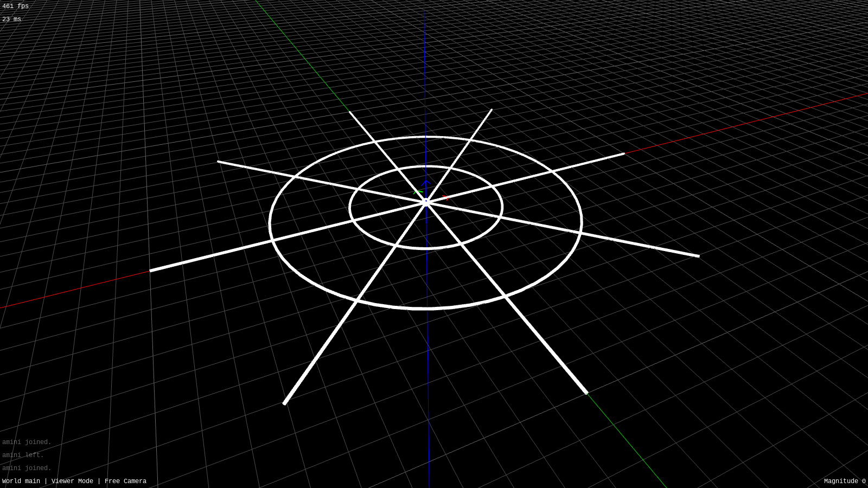
Task: Click "World main" in the status line
Action: click(x=21, y=481)
